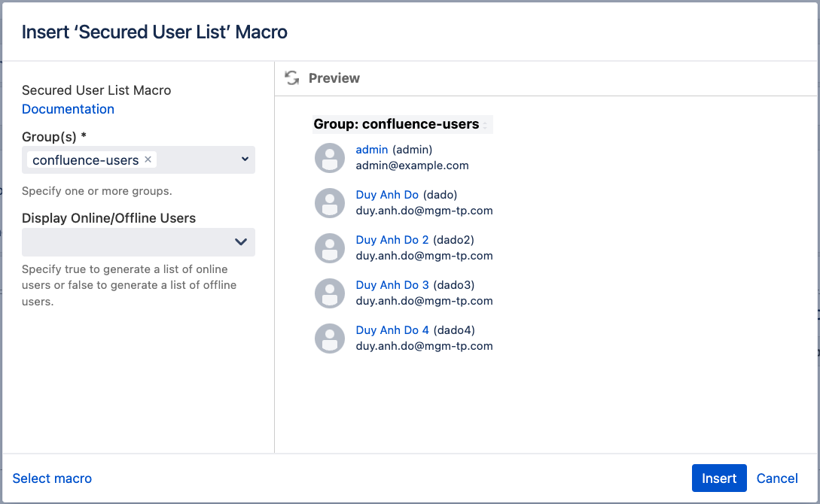Open Duy Anh Do profile link
The image size is (820, 504).
(387, 195)
